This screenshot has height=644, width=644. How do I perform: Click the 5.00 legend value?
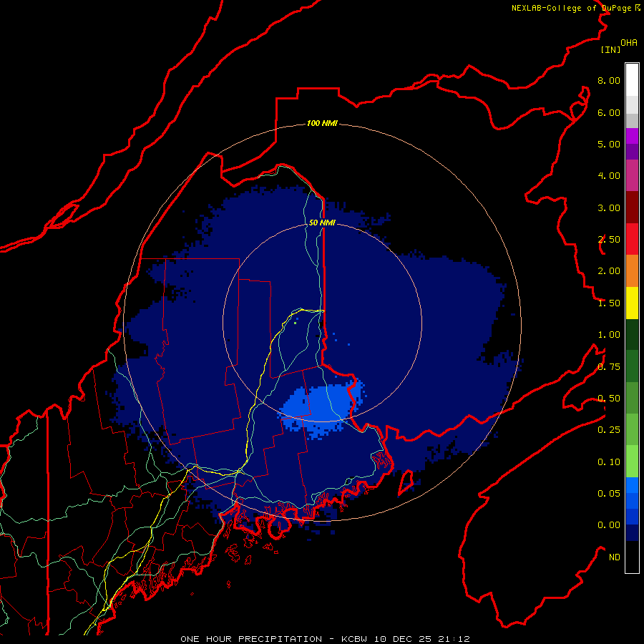[x=609, y=144]
